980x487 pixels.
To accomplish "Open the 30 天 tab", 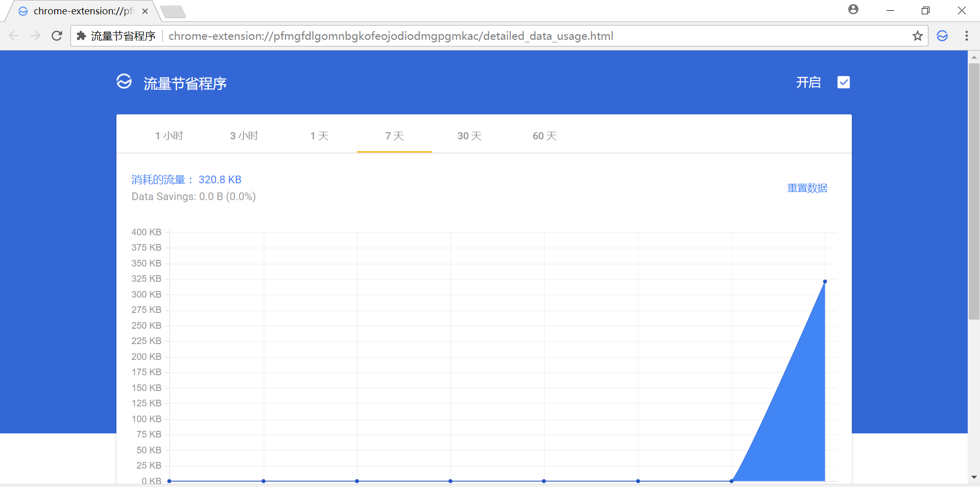I will (x=469, y=136).
